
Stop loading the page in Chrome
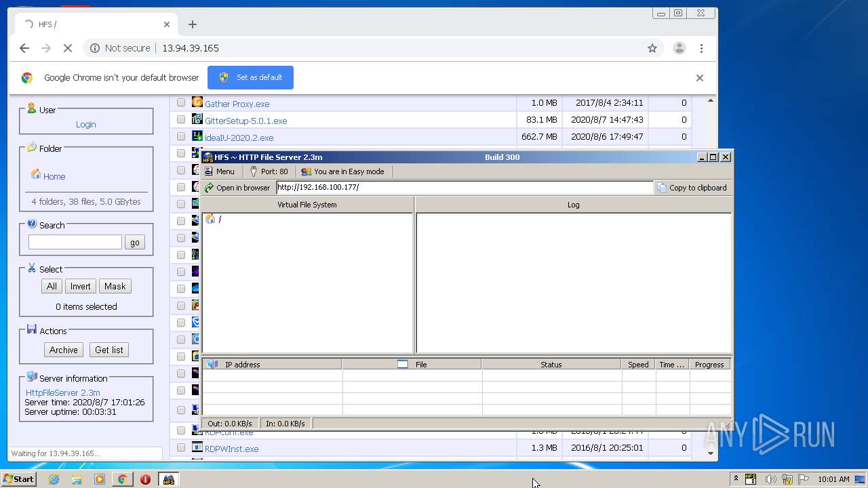pos(67,48)
